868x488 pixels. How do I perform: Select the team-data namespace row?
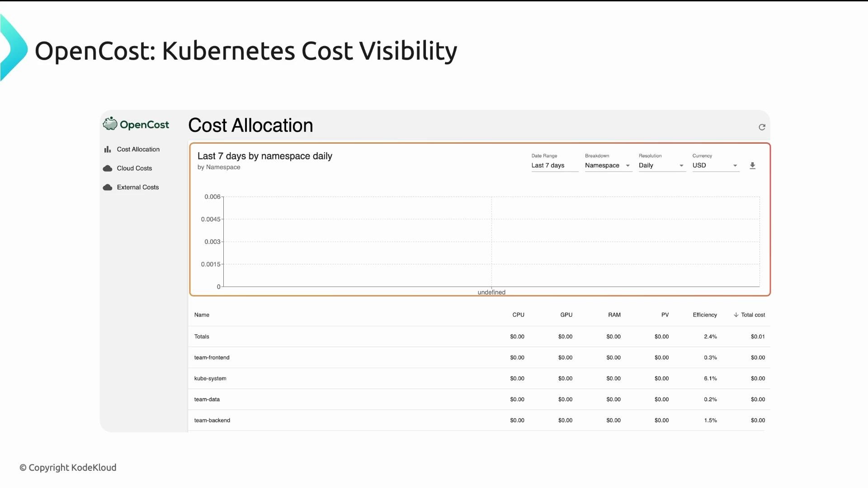pyautogui.click(x=479, y=399)
